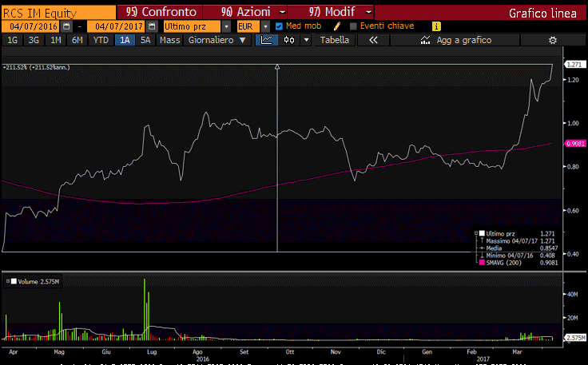The image size is (588, 365).
Task: Click the magenta SMAVG (200) legend swatch
Action: pos(482,263)
